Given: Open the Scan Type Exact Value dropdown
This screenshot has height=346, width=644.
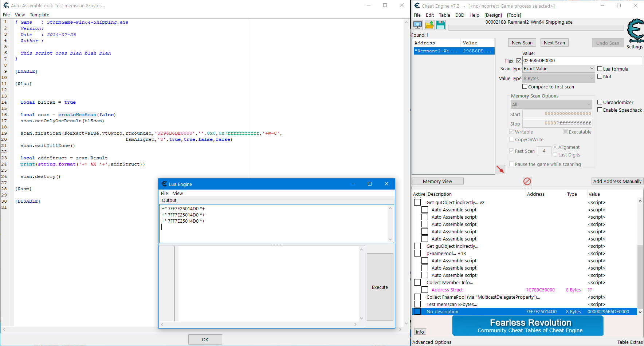Looking at the screenshot, I should click(558, 69).
